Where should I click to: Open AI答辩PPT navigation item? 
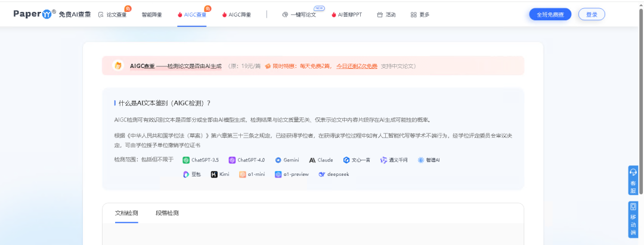(x=346, y=15)
